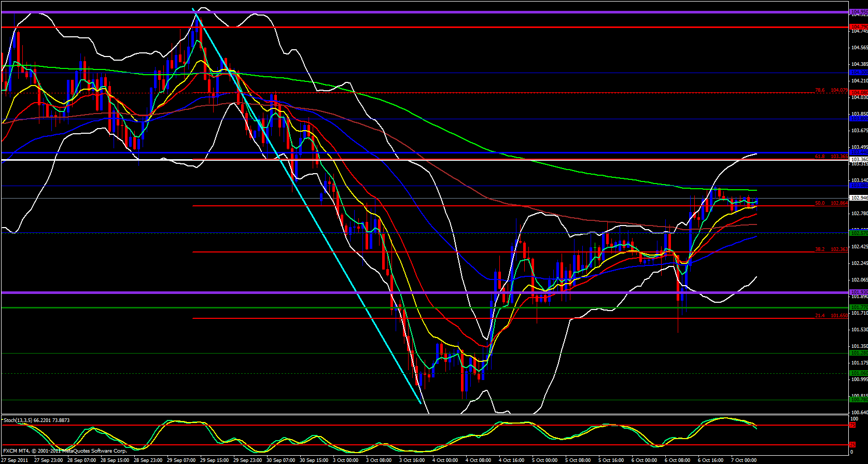This screenshot has height=464, width=868.
Task: Select the purple 101.930 price label
Action: [x=858, y=292]
